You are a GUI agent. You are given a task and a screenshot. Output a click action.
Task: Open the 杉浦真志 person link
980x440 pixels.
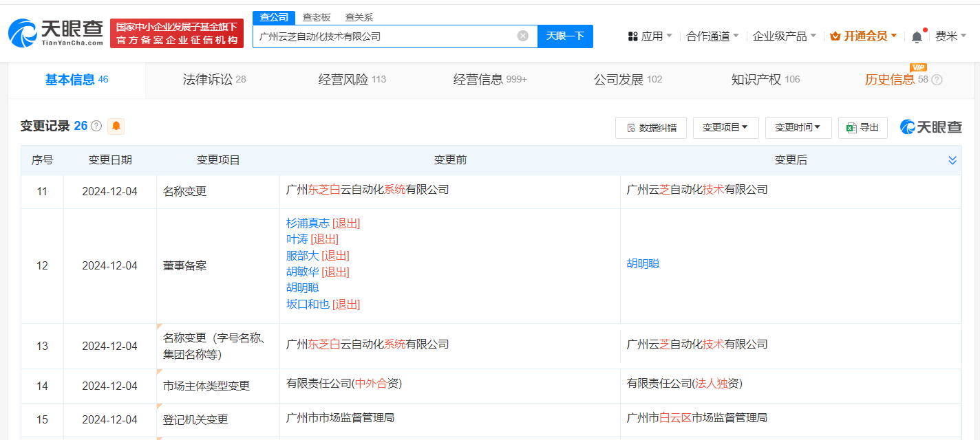[308, 223]
